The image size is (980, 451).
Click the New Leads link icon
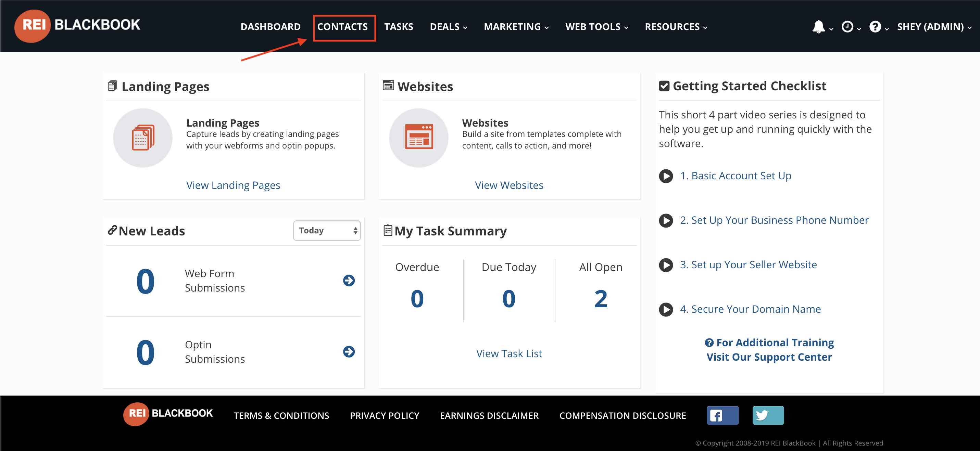112,230
